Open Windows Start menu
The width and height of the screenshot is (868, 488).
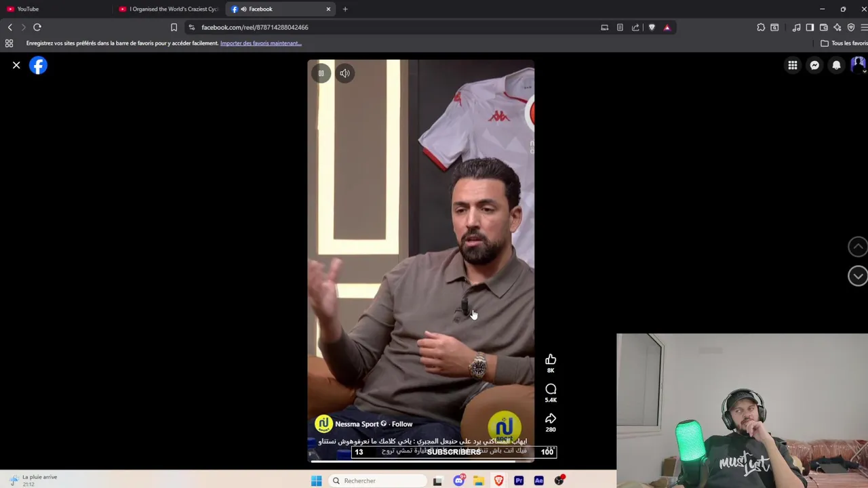(316, 481)
